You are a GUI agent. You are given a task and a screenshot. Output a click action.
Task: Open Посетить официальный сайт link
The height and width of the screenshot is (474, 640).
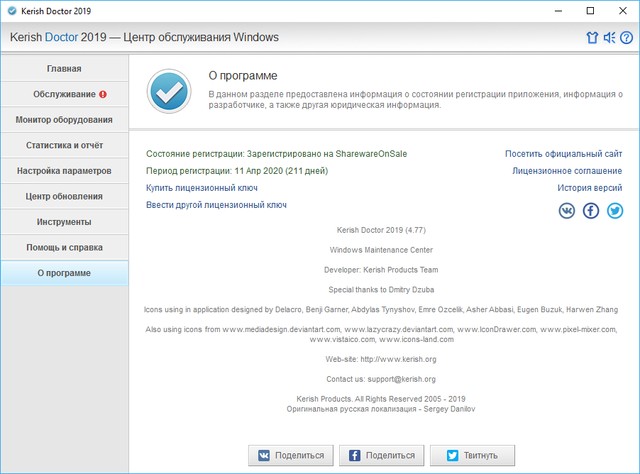pyautogui.click(x=563, y=154)
